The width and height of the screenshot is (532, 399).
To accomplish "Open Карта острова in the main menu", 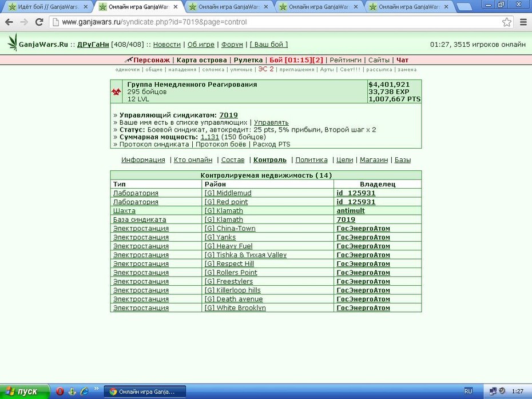I will [201, 60].
